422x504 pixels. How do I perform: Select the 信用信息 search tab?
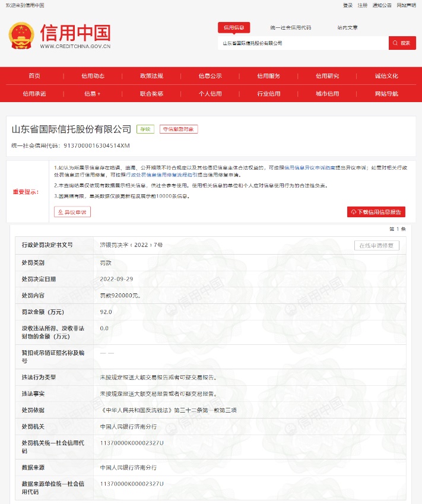click(234, 27)
